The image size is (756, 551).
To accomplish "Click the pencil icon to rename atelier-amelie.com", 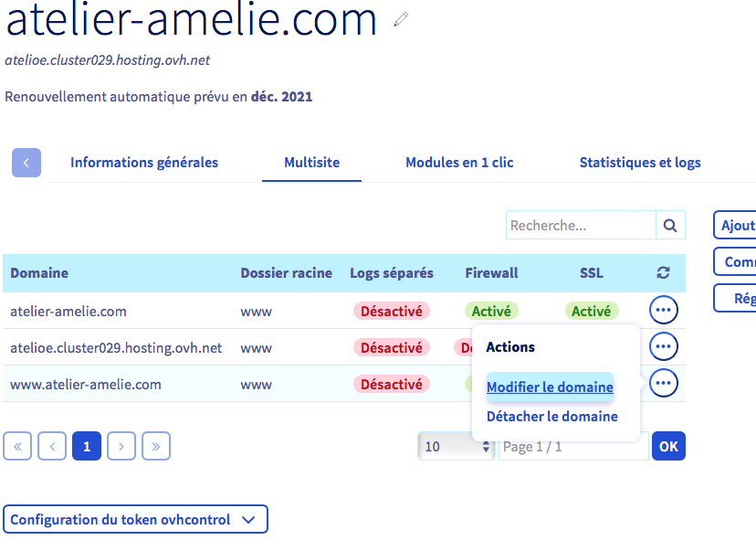I will (x=400, y=19).
